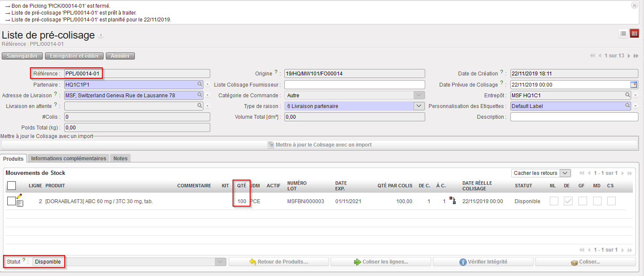644x276 pixels.
Task: Click the pencil edit icon on line 2
Action: point(19,197)
